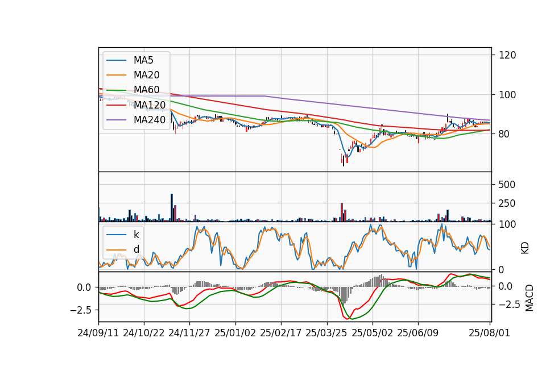Click the 250 volume axis value
The height and width of the screenshot is (392, 546).
[507, 203]
